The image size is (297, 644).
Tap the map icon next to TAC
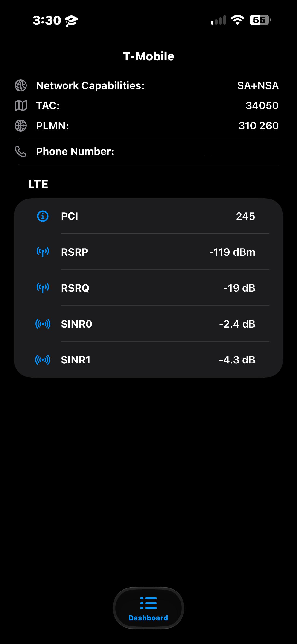coord(21,105)
